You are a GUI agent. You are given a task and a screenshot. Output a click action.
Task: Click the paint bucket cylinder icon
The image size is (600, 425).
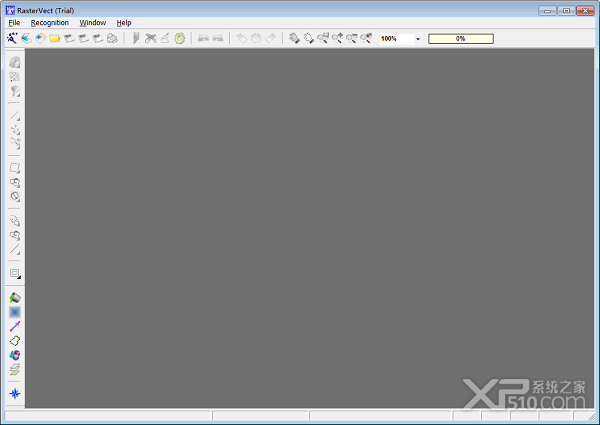15,298
